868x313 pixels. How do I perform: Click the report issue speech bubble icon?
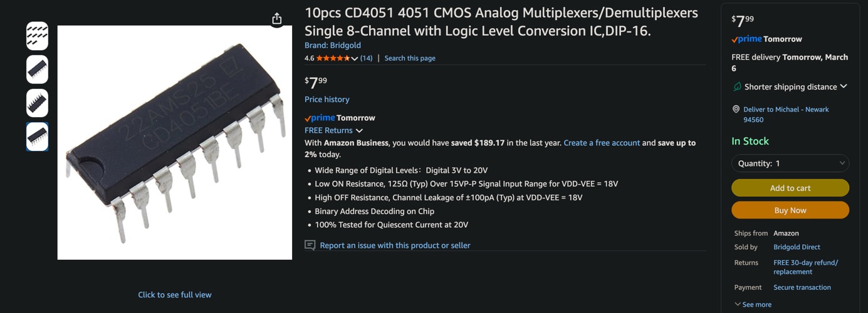(310, 245)
